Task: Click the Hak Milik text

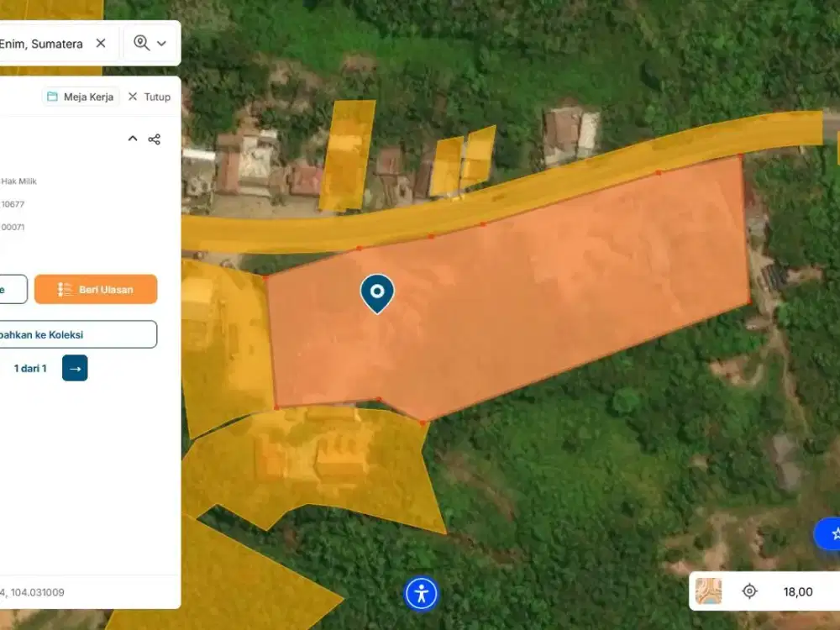Action: 18,181
